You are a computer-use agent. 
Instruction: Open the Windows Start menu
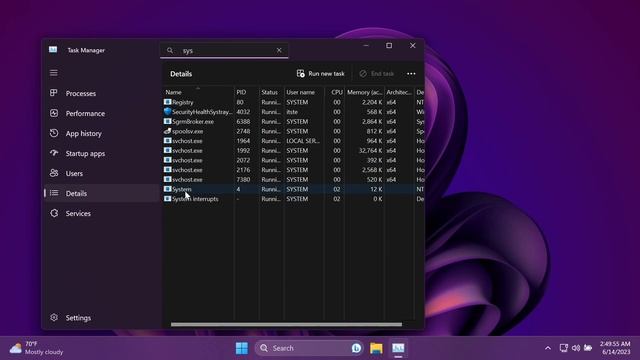click(x=242, y=348)
